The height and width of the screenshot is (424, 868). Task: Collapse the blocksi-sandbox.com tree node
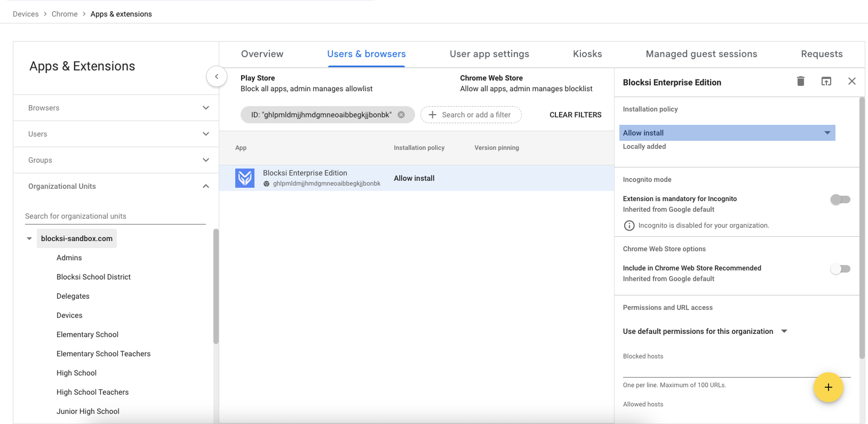[x=29, y=239]
